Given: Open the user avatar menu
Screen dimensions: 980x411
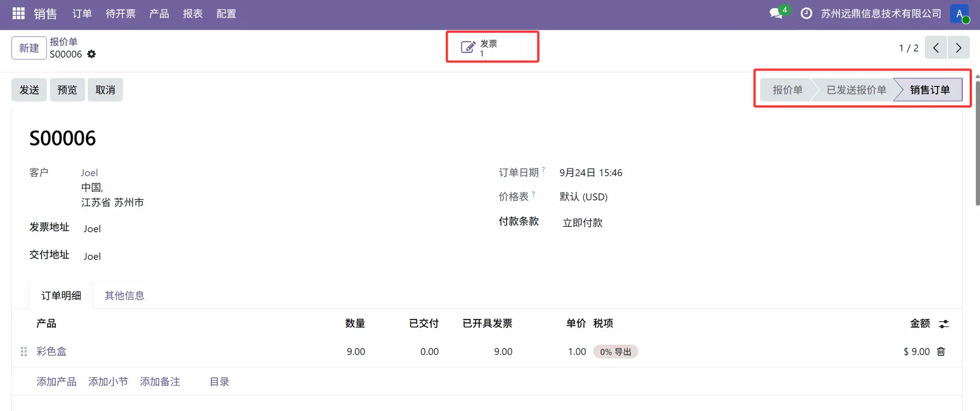Looking at the screenshot, I should 959,14.
